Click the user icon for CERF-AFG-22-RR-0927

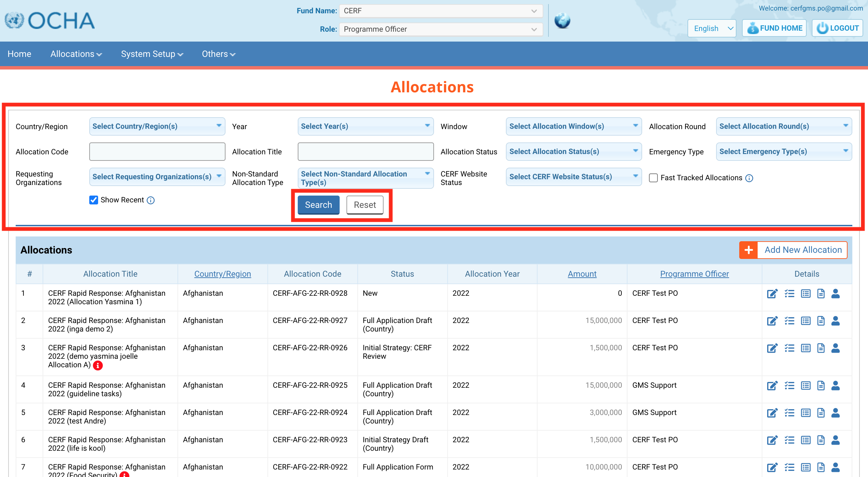pyautogui.click(x=836, y=321)
